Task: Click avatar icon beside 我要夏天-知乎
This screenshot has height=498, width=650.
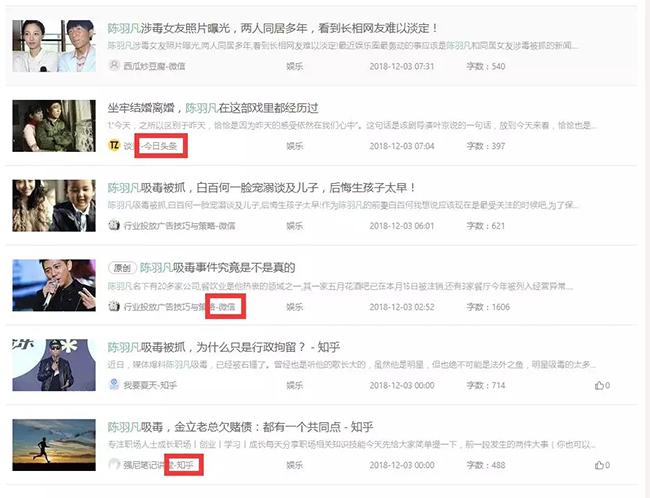Action: tap(114, 384)
